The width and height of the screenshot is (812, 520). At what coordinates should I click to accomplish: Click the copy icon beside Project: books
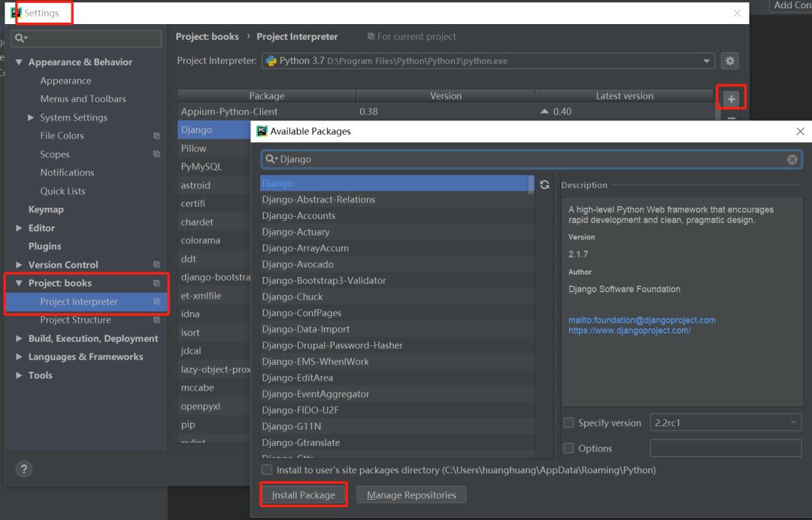pos(156,283)
